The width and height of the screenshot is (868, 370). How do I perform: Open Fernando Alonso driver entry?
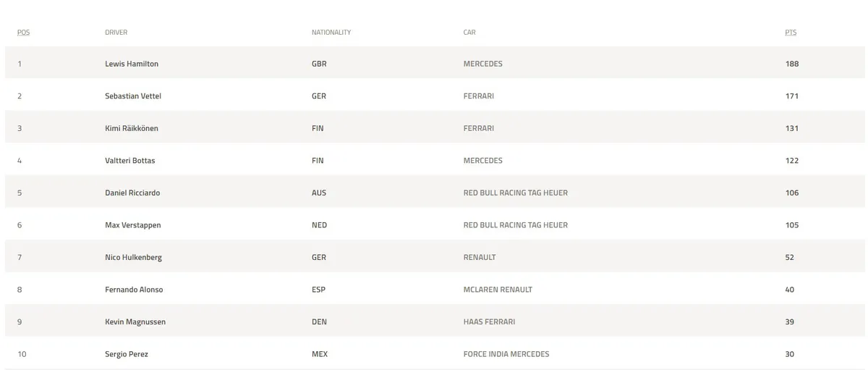pos(134,290)
